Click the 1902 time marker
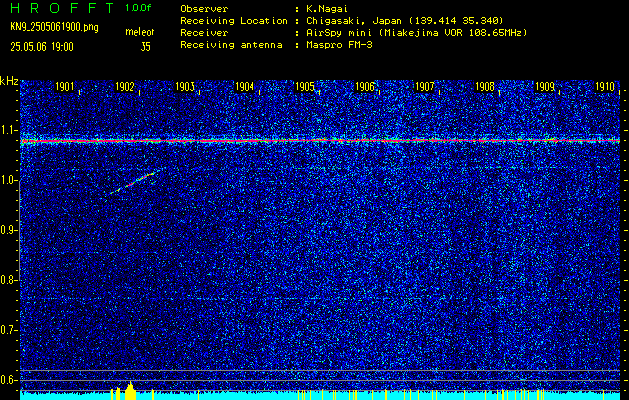629x400 pixels. pos(124,87)
